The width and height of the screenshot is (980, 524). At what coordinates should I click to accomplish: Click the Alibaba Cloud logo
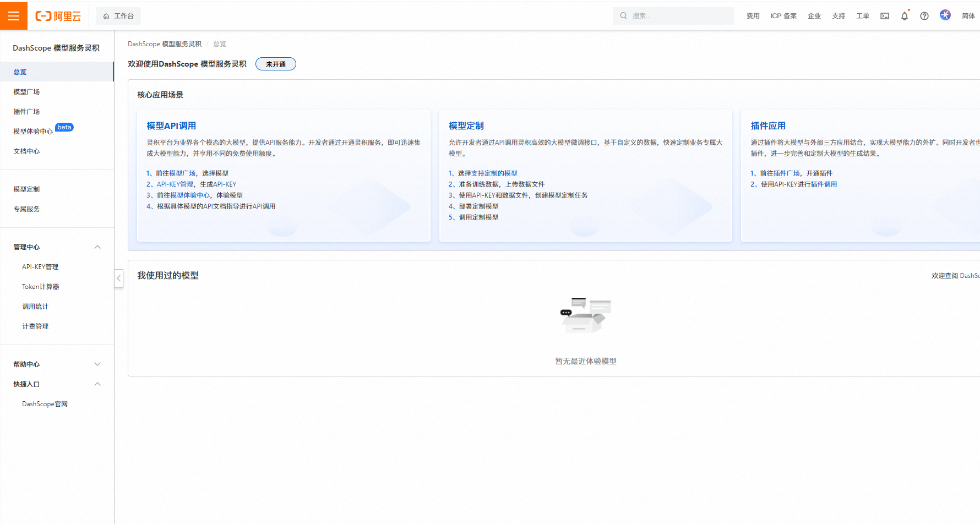pyautogui.click(x=58, y=16)
